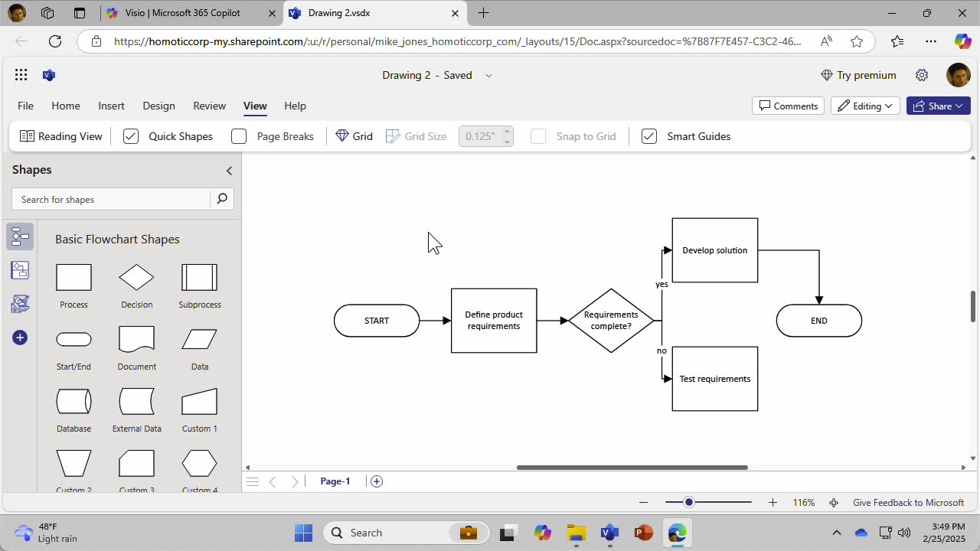
Task: Launch PowerPoint from the taskbar
Action: tap(643, 533)
